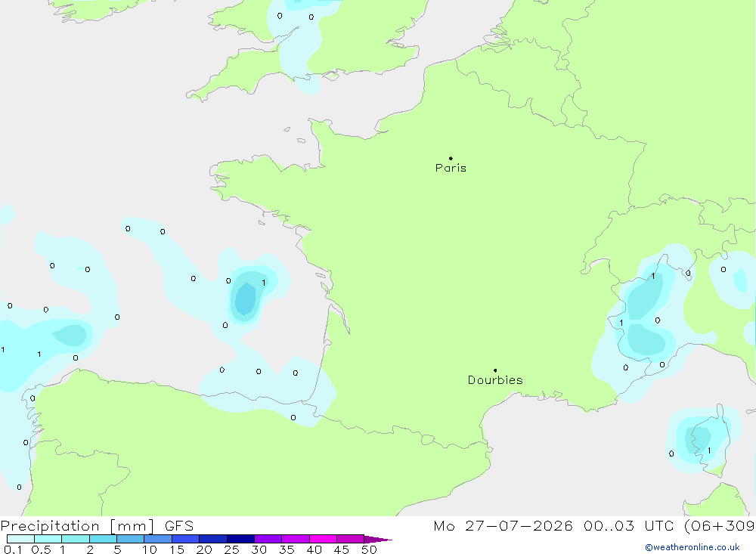Pick the 45–50 mm dark magenta swatch
This screenshot has height=554, width=756.
pyautogui.click(x=351, y=539)
